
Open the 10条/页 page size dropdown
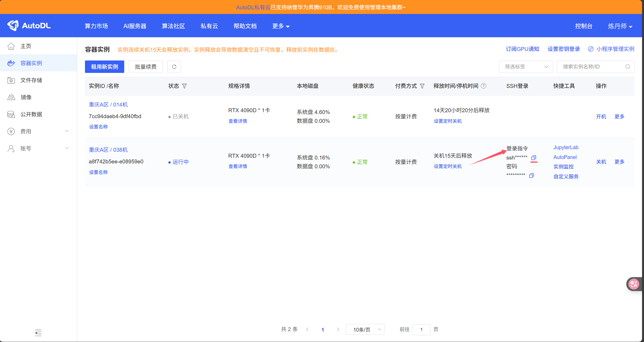click(365, 330)
